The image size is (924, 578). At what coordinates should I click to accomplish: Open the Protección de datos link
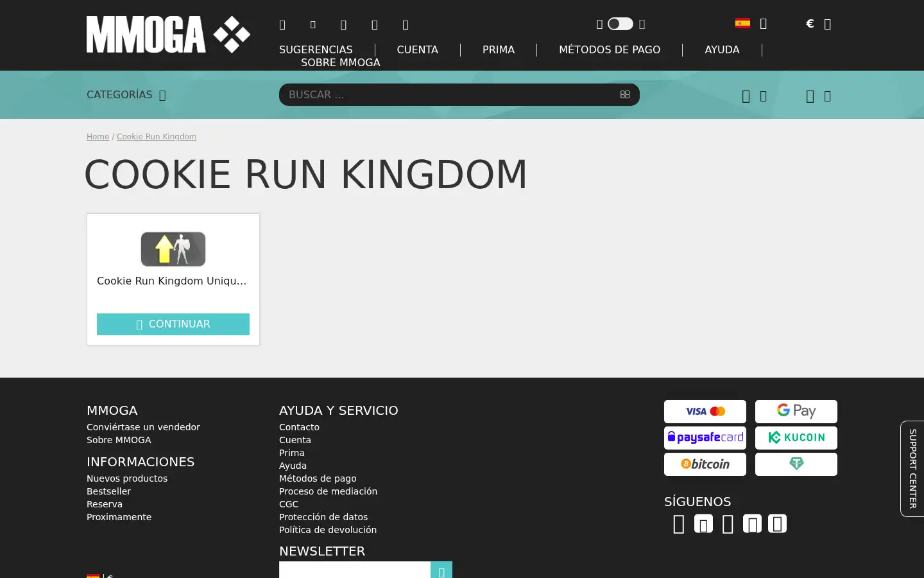pos(323,517)
